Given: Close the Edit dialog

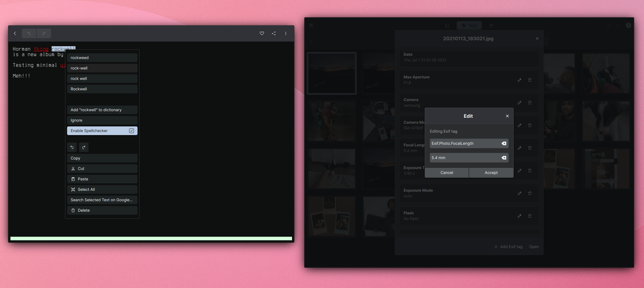Looking at the screenshot, I should 507,116.
